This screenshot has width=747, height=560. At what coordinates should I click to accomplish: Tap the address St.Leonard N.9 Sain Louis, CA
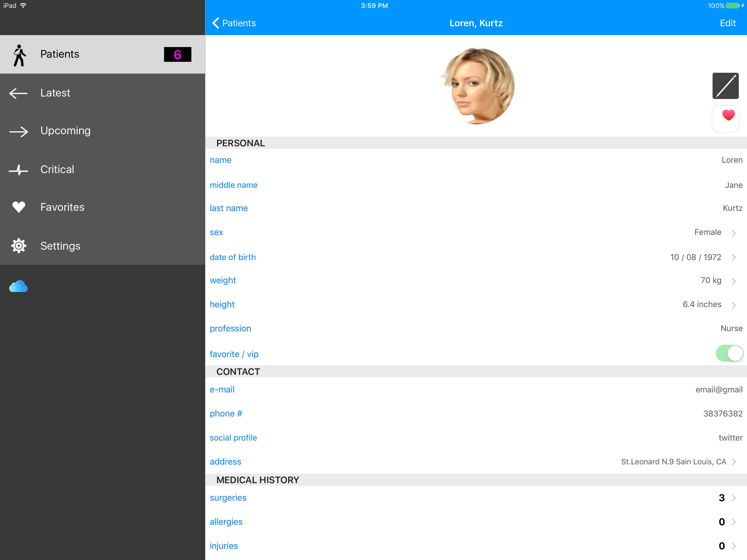point(673,462)
